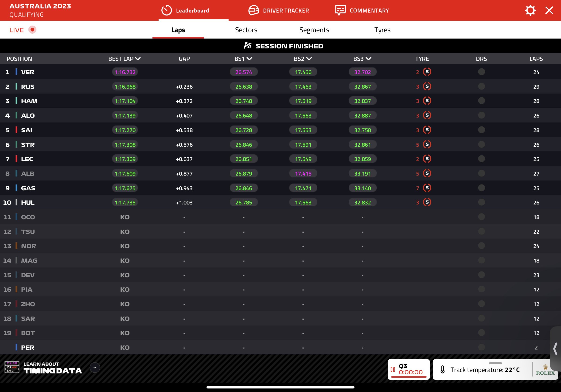This screenshot has width=561, height=392.
Task: Select the Tyres sub-tab
Action: 382,30
